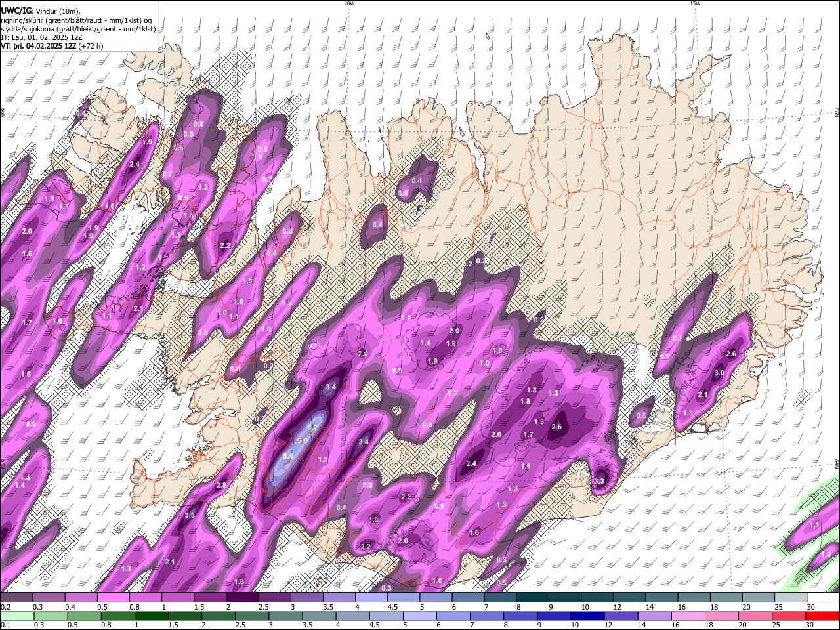
Task: Click the 0.2 label on upper scale
Action: click(5, 606)
